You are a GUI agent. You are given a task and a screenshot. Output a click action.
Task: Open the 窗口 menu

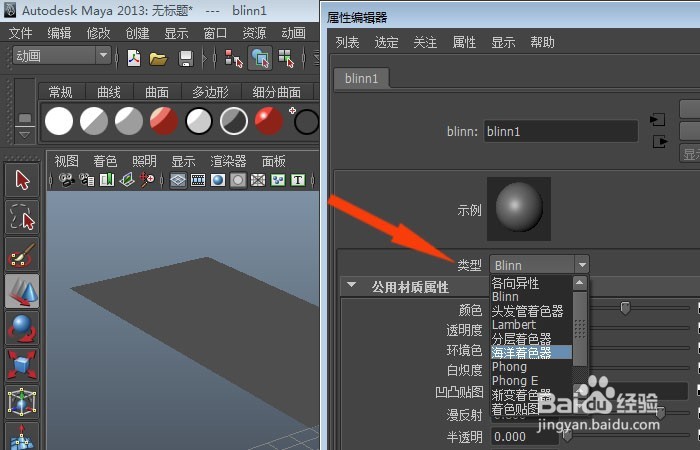[x=215, y=33]
